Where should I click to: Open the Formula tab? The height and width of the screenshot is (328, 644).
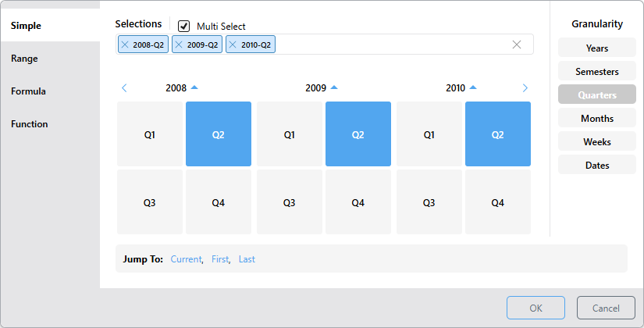coord(28,91)
